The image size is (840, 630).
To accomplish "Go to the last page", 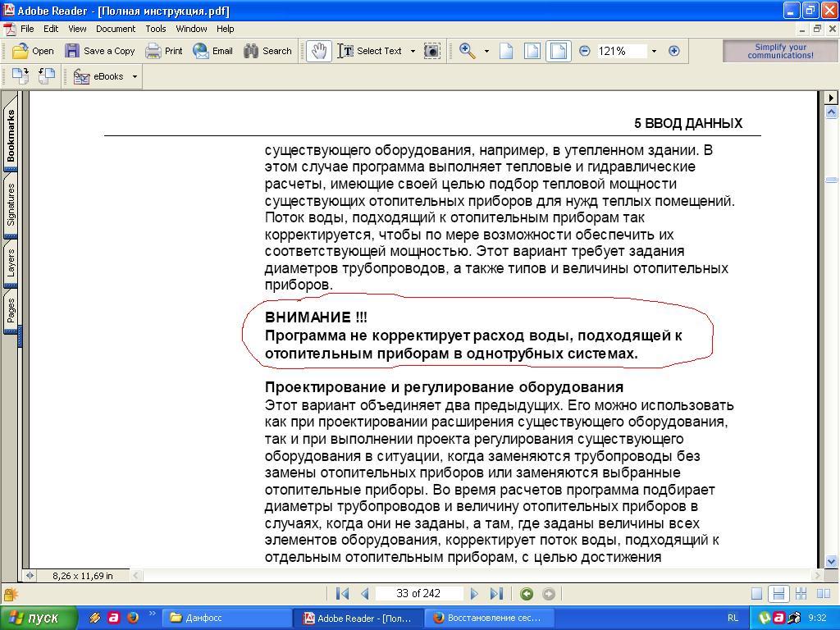I will coord(496,594).
